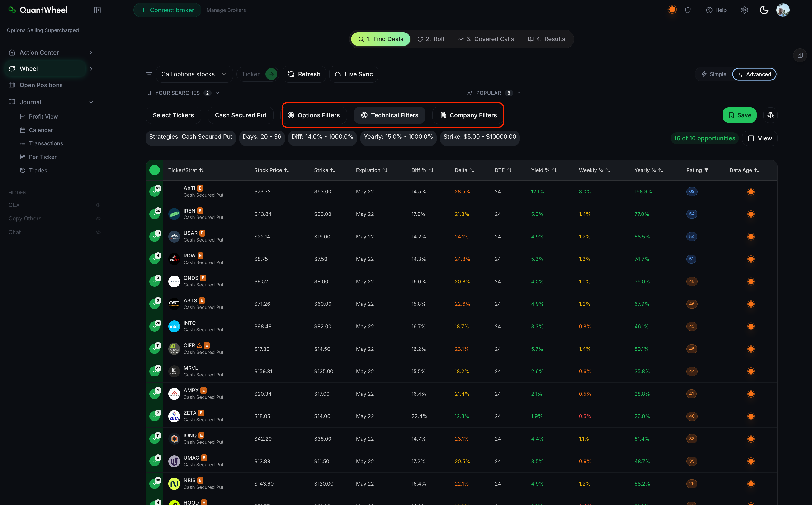Switch to the Roll tab

(430, 39)
